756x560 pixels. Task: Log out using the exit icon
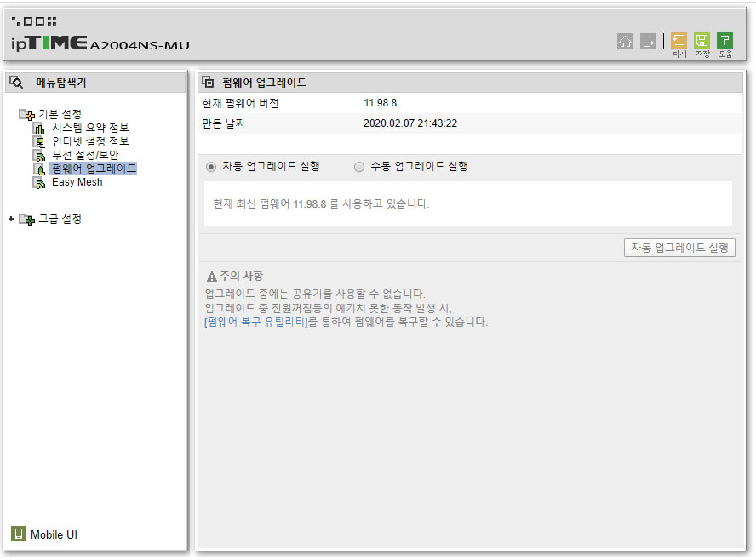pyautogui.click(x=648, y=42)
